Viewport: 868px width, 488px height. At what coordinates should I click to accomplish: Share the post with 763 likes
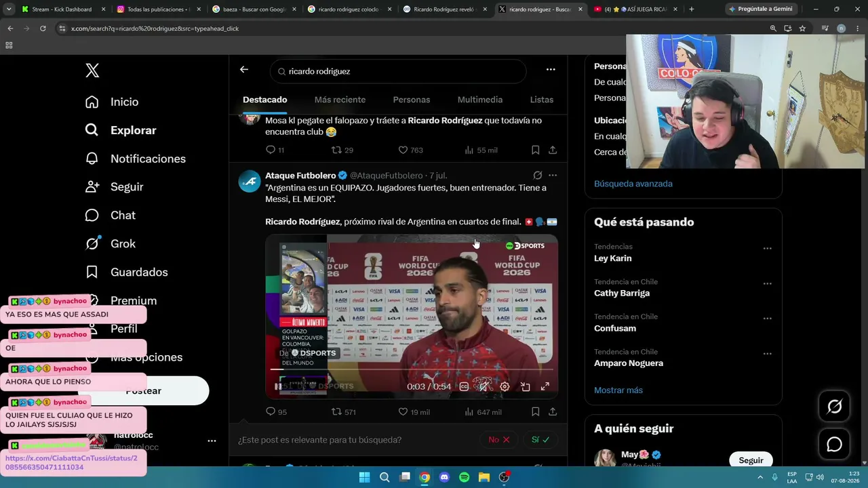point(553,150)
